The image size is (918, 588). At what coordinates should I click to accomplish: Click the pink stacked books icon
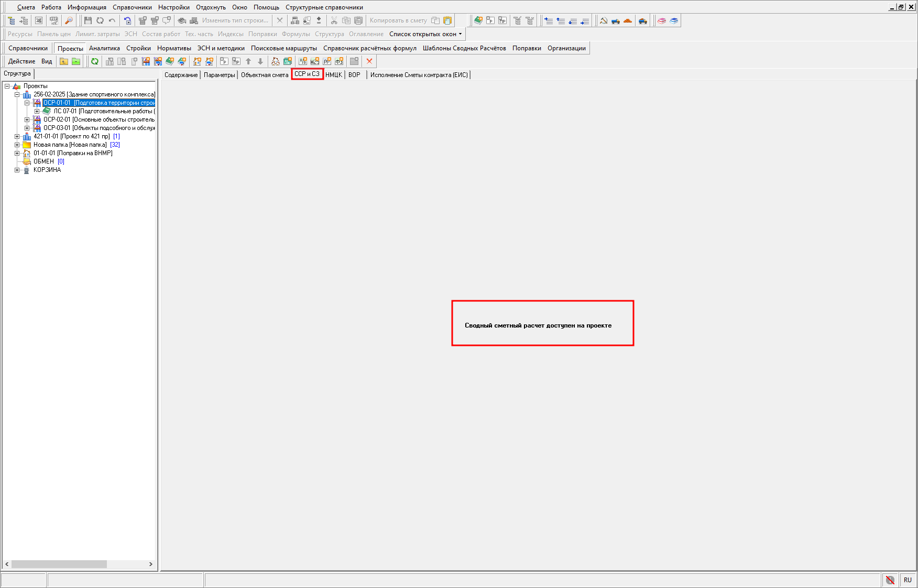662,20
